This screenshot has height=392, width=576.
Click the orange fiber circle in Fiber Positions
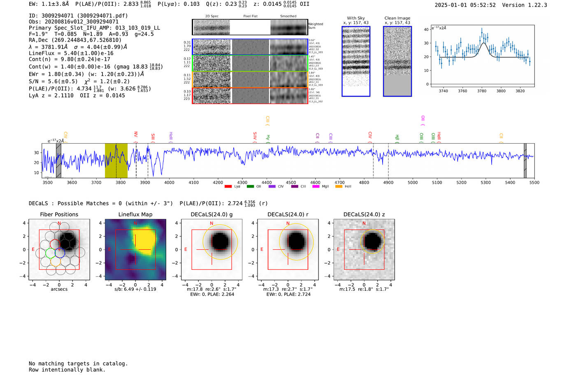click(x=55, y=261)
